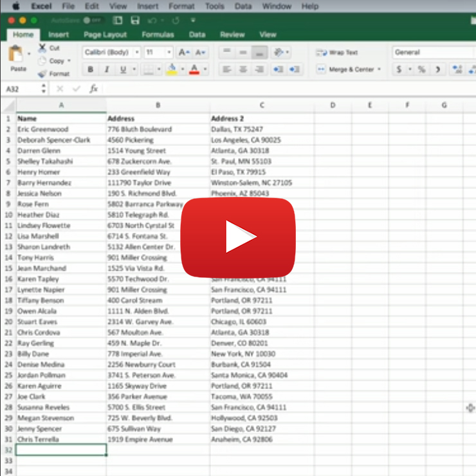The width and height of the screenshot is (476, 476).
Task: Click the Paste clipboard icon
Action: click(x=17, y=55)
